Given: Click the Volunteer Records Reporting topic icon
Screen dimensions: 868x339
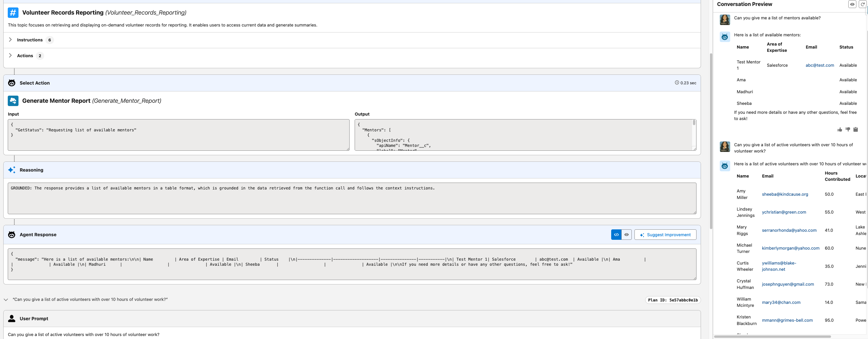Looking at the screenshot, I should tap(13, 13).
